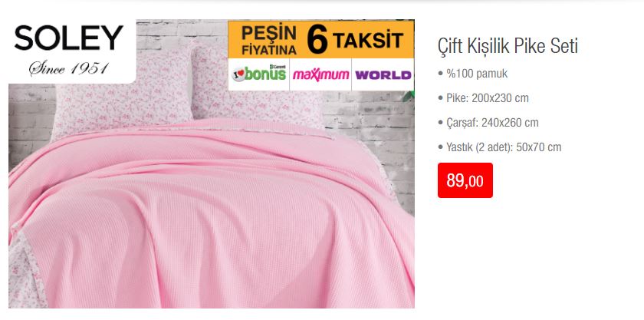Click the Pike: 200x230 cm line

(x=484, y=98)
